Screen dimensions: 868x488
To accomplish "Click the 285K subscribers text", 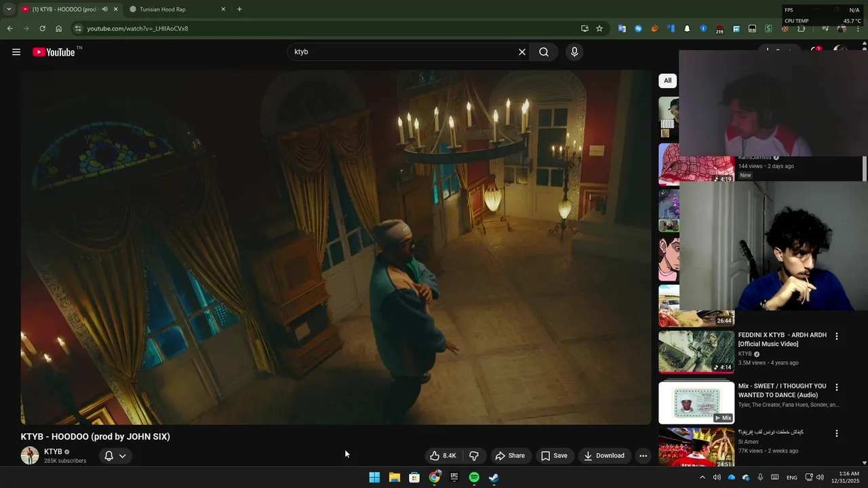I will [x=65, y=461].
